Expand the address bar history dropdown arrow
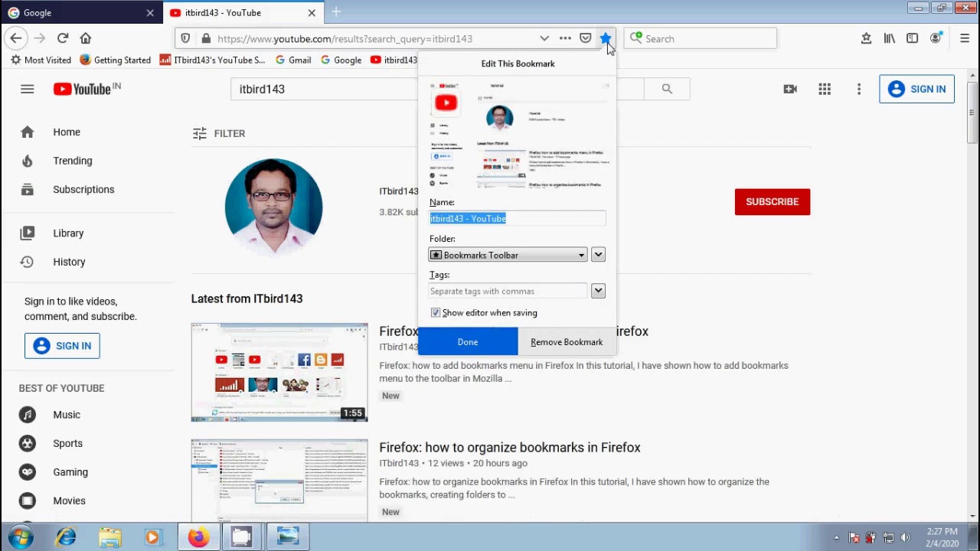The image size is (980, 551). [544, 38]
